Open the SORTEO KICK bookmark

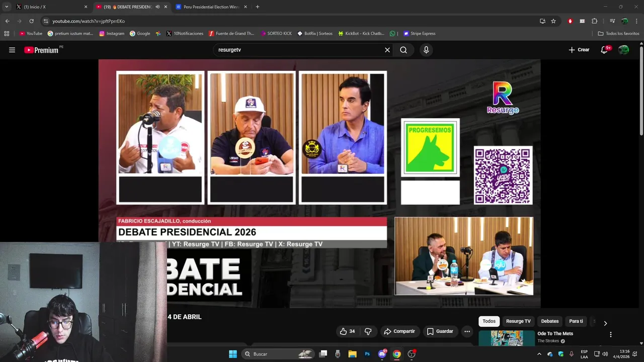pos(276,34)
